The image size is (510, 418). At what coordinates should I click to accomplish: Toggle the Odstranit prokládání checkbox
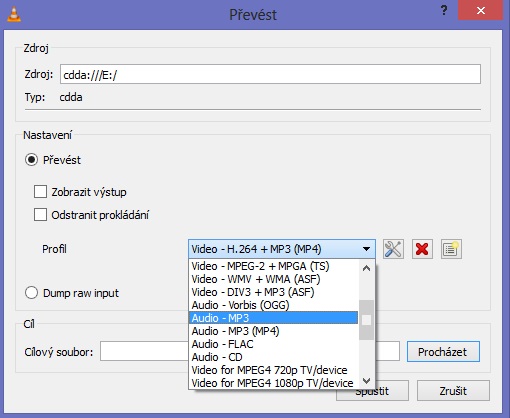[40, 215]
